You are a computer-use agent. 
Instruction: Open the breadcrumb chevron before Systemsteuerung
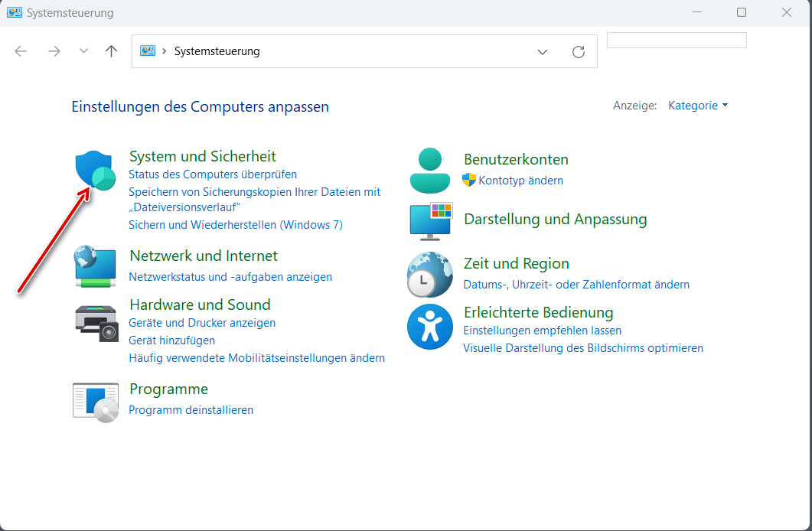point(165,51)
